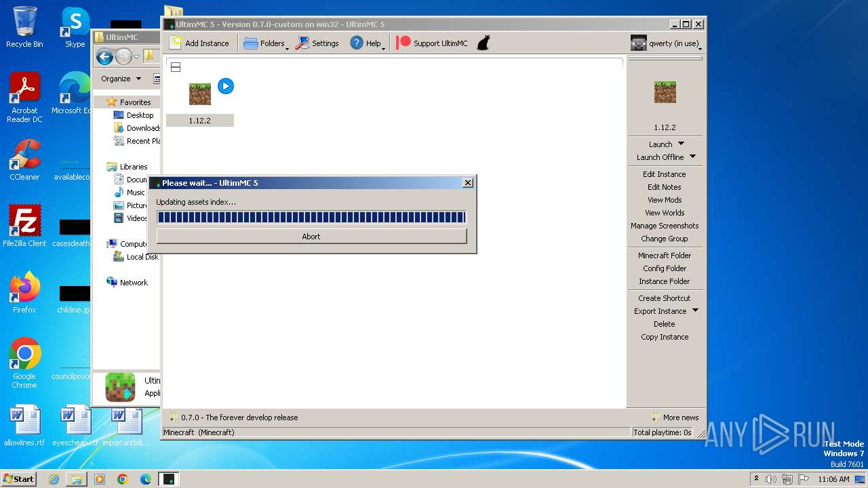Open View Worlds
This screenshot has width=868, height=488.
[x=665, y=213]
